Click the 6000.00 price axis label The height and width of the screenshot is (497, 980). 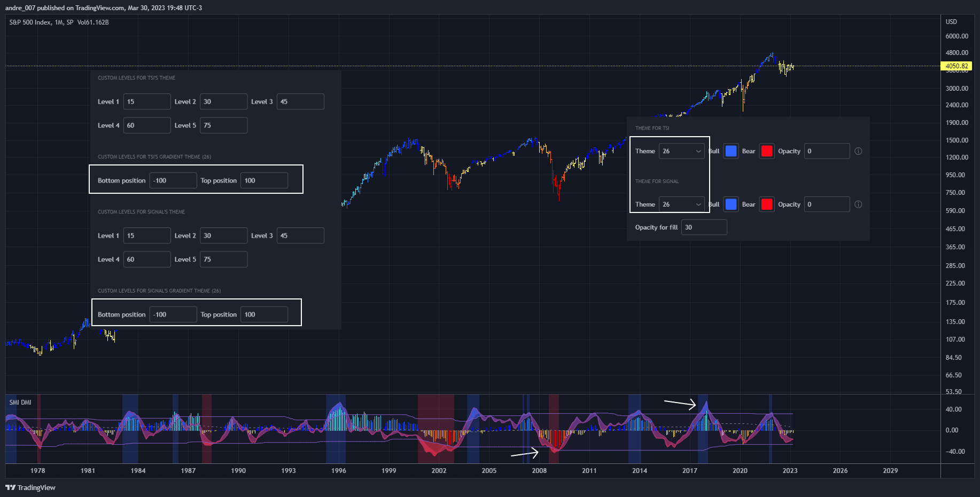tap(957, 36)
